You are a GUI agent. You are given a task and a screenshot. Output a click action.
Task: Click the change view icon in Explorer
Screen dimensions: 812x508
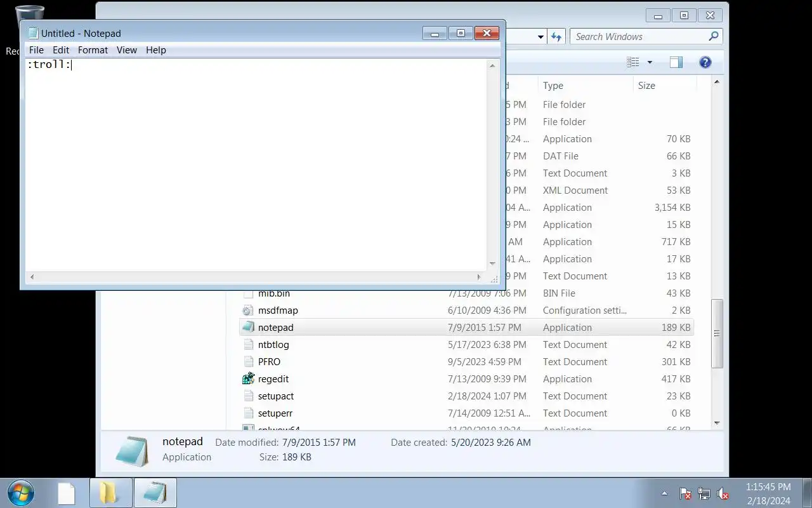coord(633,62)
